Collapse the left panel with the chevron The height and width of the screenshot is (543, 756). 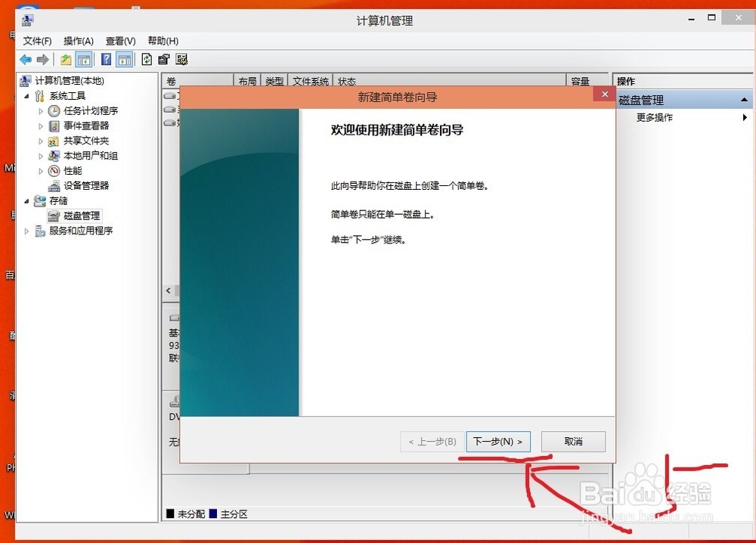tap(168, 290)
